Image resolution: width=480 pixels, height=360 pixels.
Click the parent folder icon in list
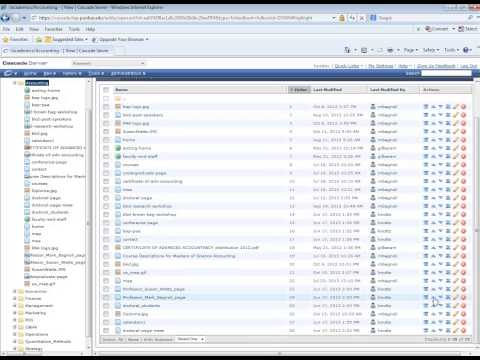point(118,99)
